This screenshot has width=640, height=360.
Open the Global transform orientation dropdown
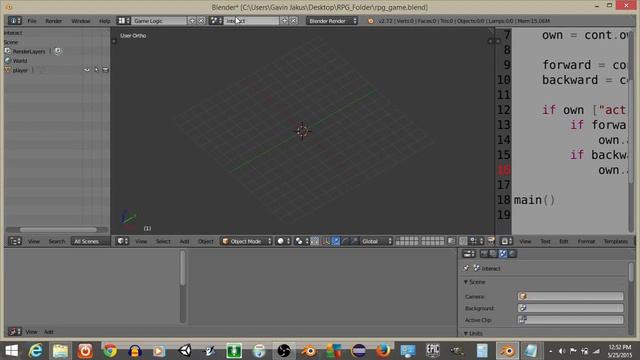coord(376,241)
